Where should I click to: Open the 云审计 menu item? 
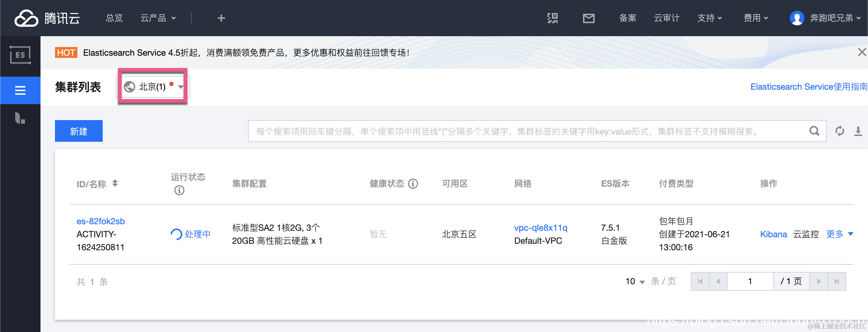coord(667,18)
